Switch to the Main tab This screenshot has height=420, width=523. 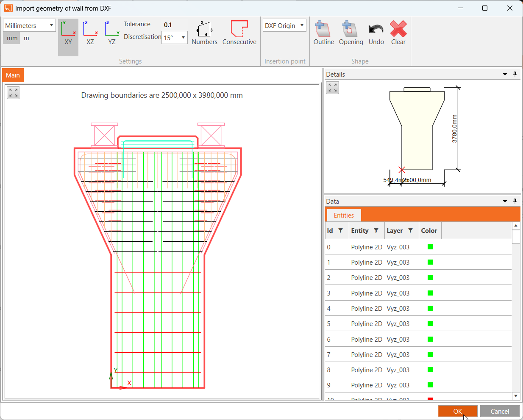pos(13,75)
